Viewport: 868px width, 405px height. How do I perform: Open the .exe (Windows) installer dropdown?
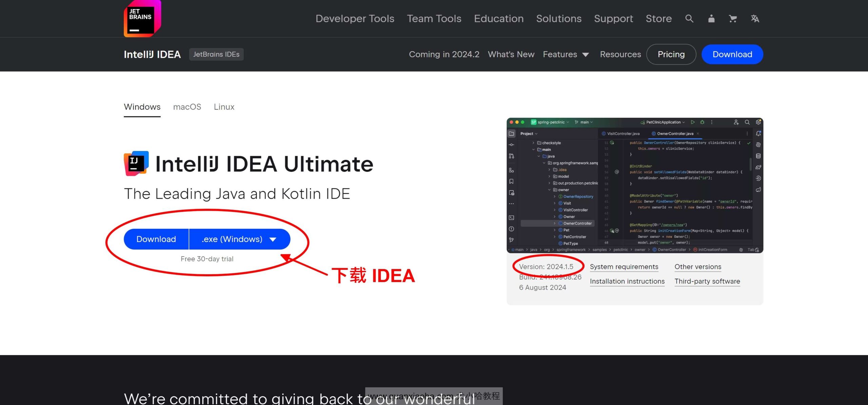[239, 239]
